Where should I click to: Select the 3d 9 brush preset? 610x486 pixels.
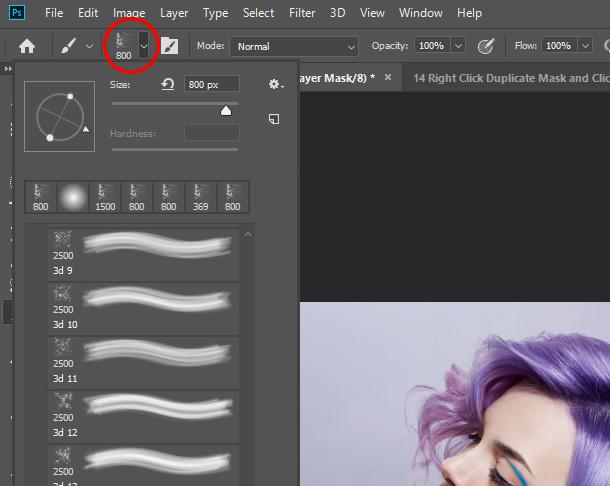click(x=143, y=254)
